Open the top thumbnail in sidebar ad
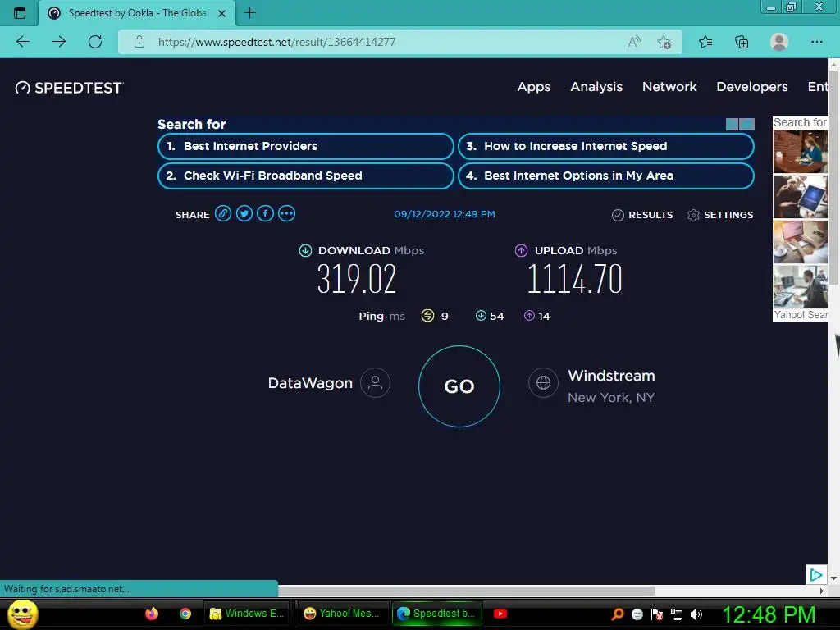840x630 pixels. (x=801, y=152)
